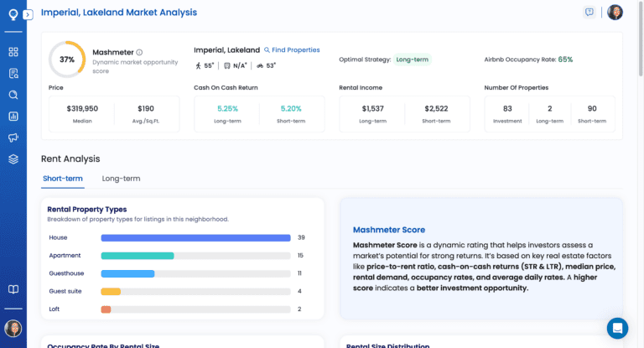Screen dimensions: 644x348
Task: Click the Mashvisor lightbulb logo
Action: (x=13, y=14)
